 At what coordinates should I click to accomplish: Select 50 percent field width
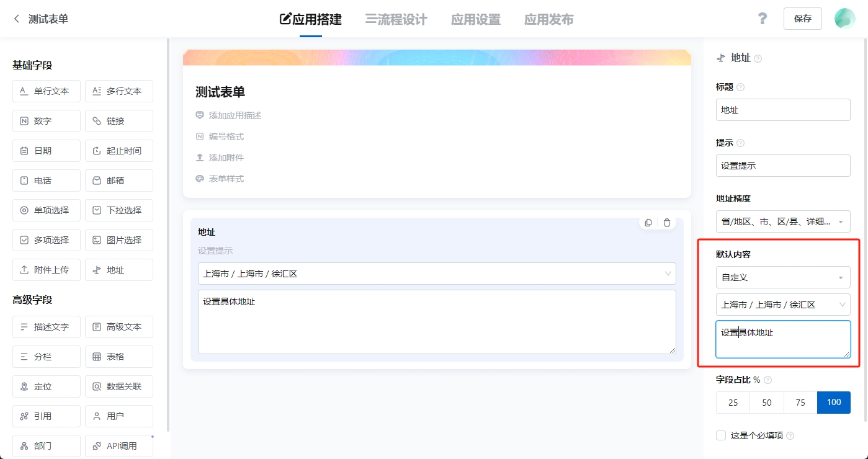(x=767, y=403)
